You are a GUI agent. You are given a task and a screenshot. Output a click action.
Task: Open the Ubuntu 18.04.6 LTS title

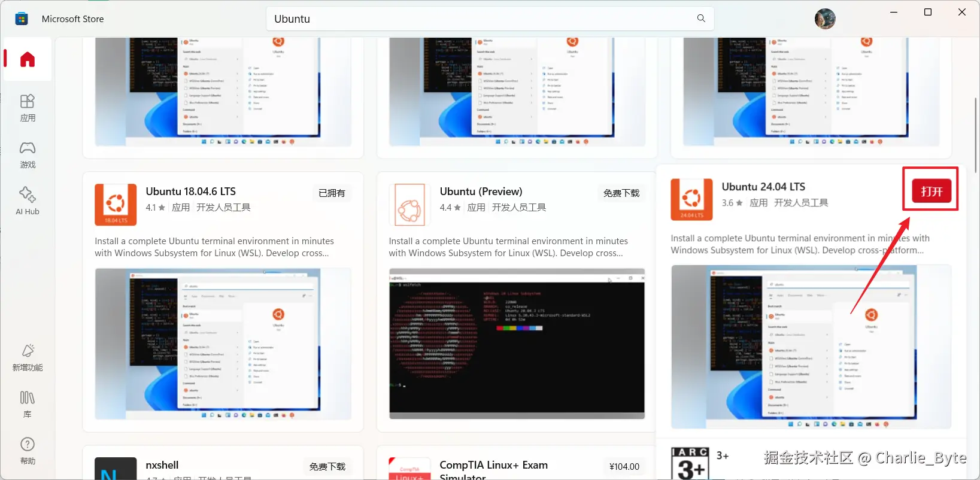point(191,192)
